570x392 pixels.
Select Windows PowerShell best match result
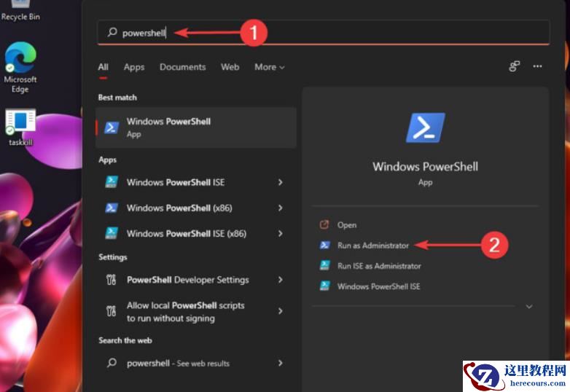click(x=195, y=128)
